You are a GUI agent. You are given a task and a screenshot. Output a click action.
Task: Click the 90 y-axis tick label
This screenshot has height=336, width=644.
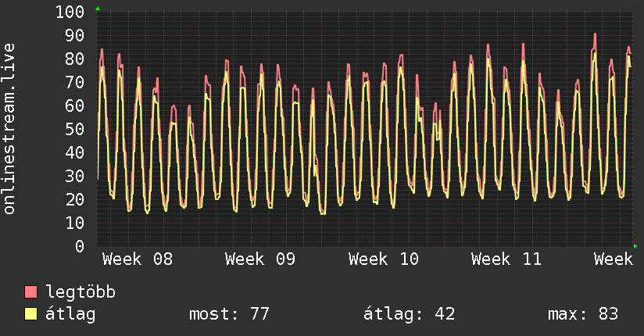click(x=75, y=36)
